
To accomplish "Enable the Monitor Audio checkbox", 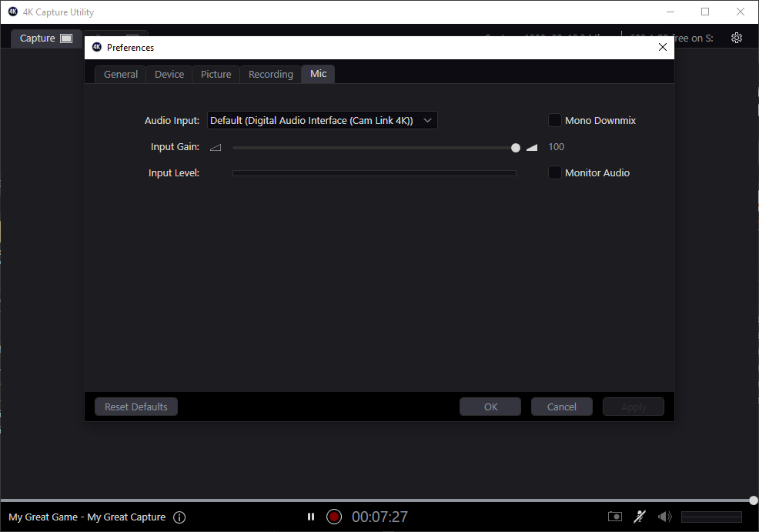I will tap(555, 172).
